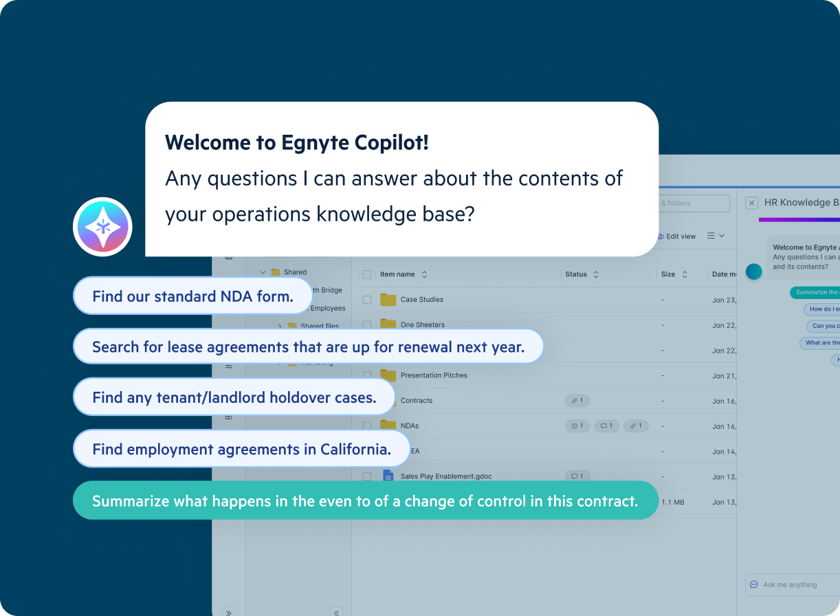The width and height of the screenshot is (840, 616).
Task: Click the HR Knowledge Base panel title
Action: coord(802,203)
